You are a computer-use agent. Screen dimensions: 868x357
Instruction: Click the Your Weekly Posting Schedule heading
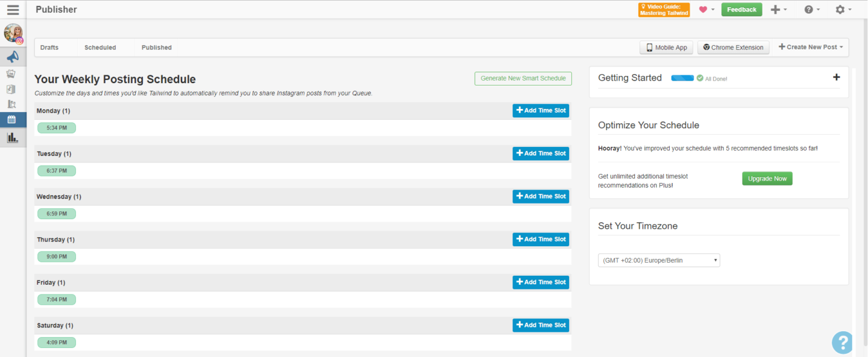pos(115,79)
